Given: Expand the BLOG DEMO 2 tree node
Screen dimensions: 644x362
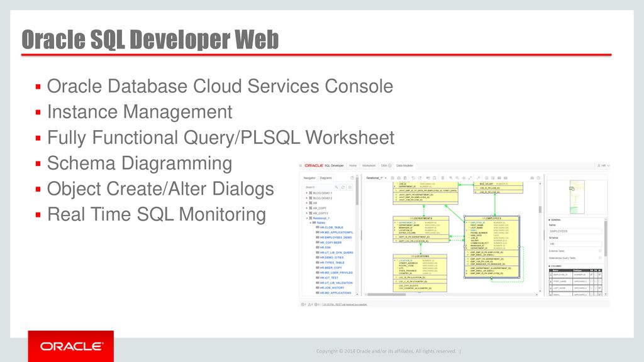Looking at the screenshot, I should (x=306, y=198).
